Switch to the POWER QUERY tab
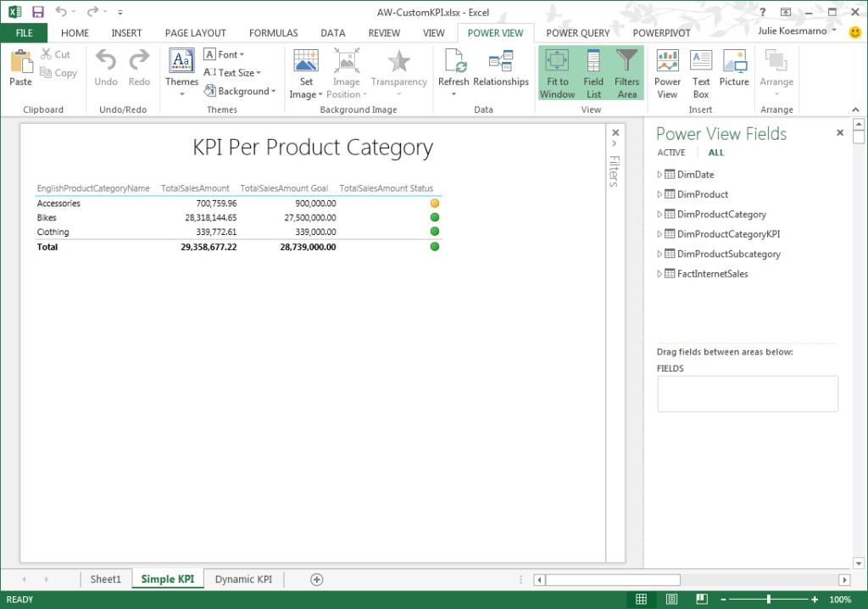This screenshot has width=868, height=609. [578, 33]
